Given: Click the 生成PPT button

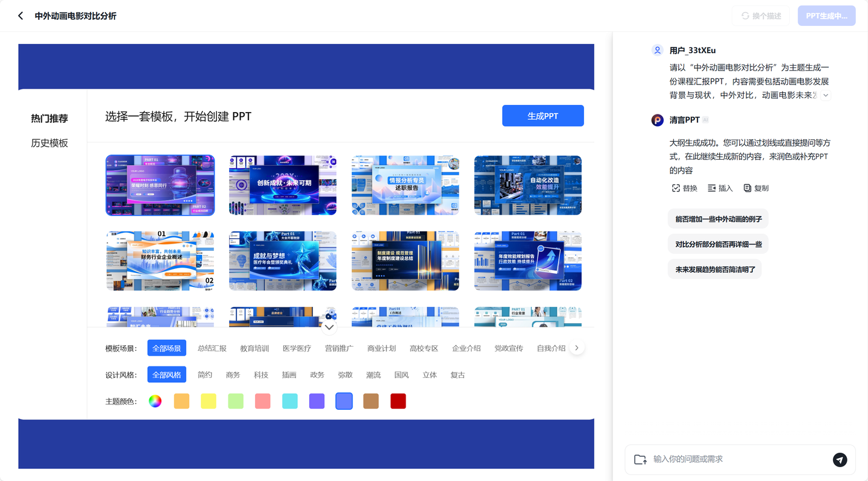Looking at the screenshot, I should pos(542,116).
